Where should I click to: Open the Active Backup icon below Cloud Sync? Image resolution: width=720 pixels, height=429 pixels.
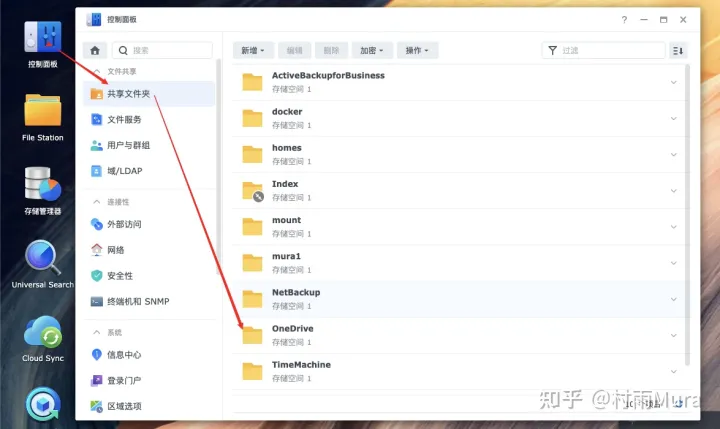(x=43, y=404)
